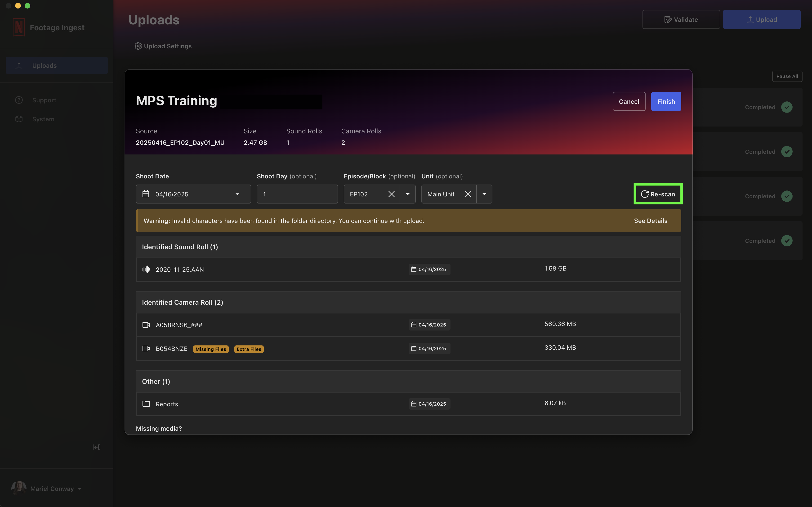Click the Support question-mark icon
Screen dimensions: 812x507
19,100
